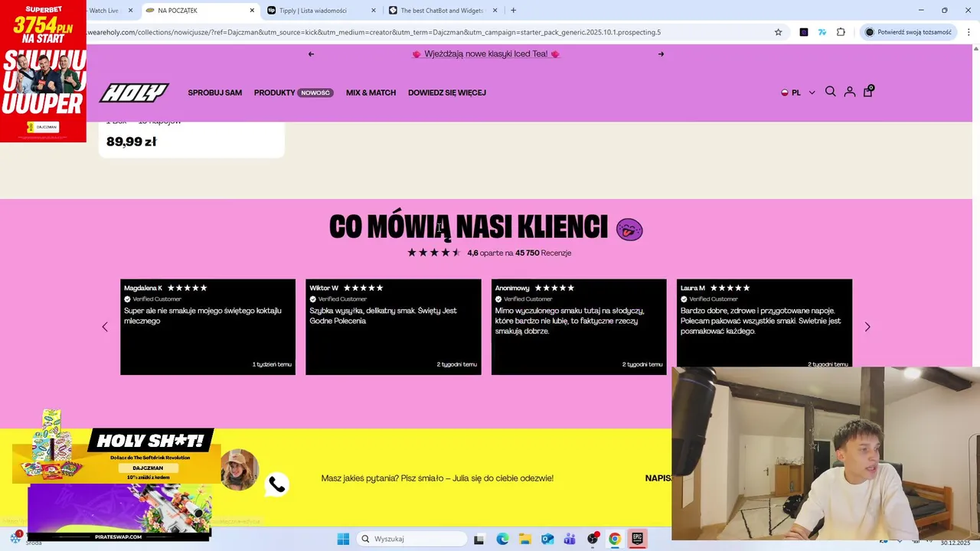The height and width of the screenshot is (551, 980).
Task: Click the Windows taskbar search box
Action: pyautogui.click(x=413, y=539)
